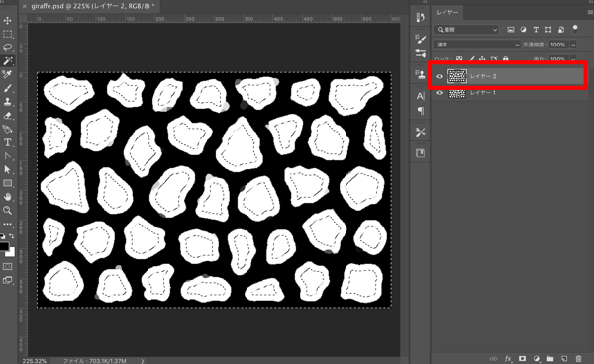Swap foreground and background colors
Viewport: 594px width, 364px height.
point(12,236)
